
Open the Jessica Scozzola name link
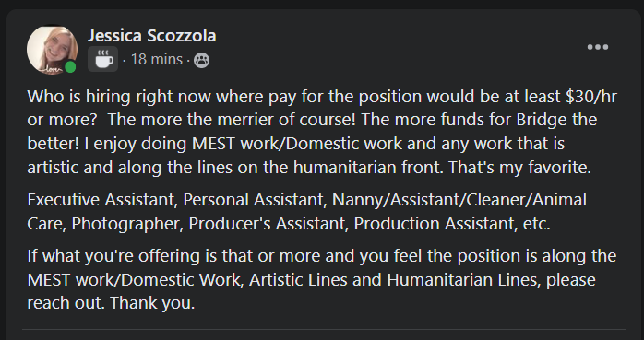(x=151, y=36)
